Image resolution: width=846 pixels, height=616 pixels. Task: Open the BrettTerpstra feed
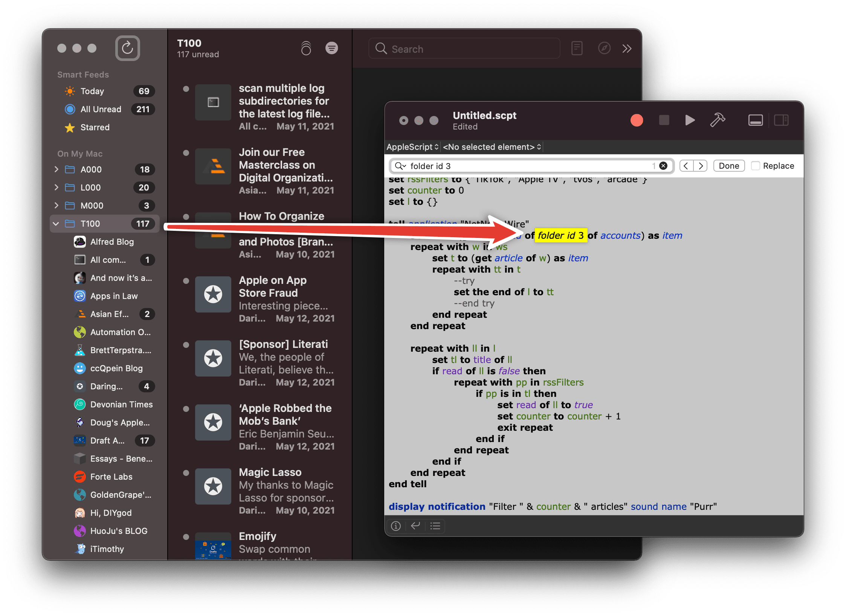click(x=105, y=350)
